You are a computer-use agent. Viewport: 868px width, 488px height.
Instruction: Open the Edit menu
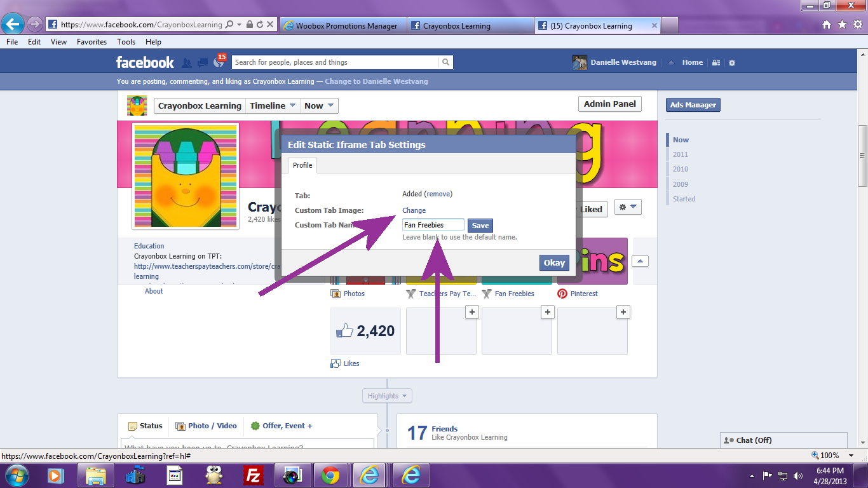click(x=34, y=42)
